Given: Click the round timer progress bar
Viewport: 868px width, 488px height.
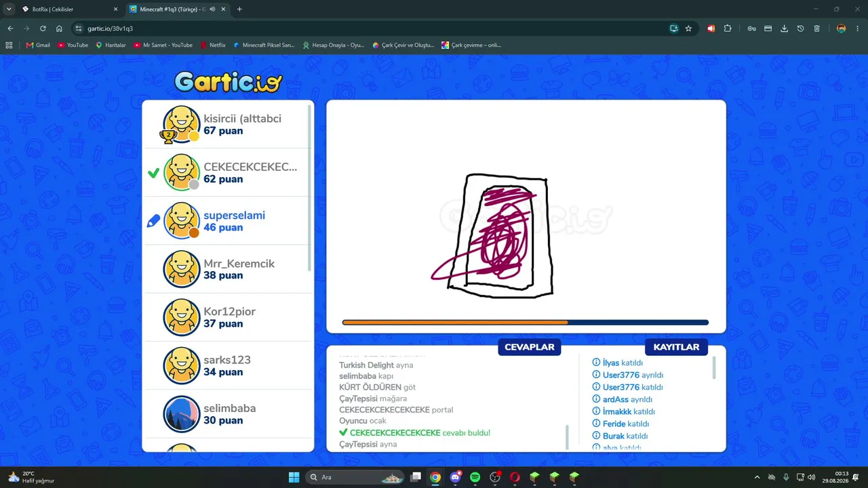Looking at the screenshot, I should click(526, 323).
